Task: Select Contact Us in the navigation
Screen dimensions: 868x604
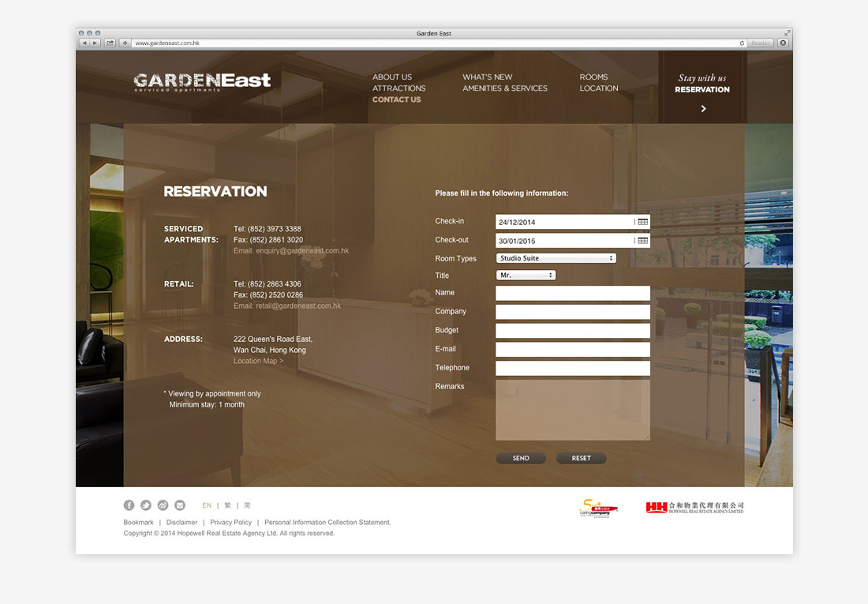Action: pos(396,99)
